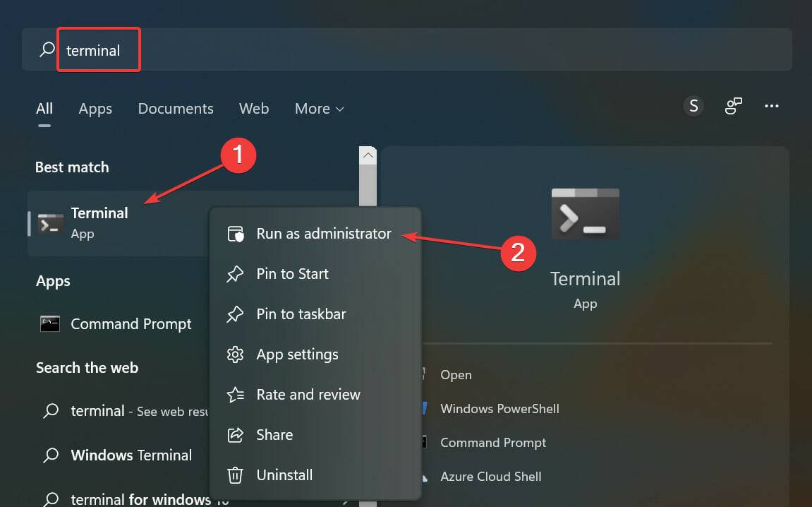Image resolution: width=812 pixels, height=507 pixels.
Task: Open the More filter dropdown
Action: 319,109
